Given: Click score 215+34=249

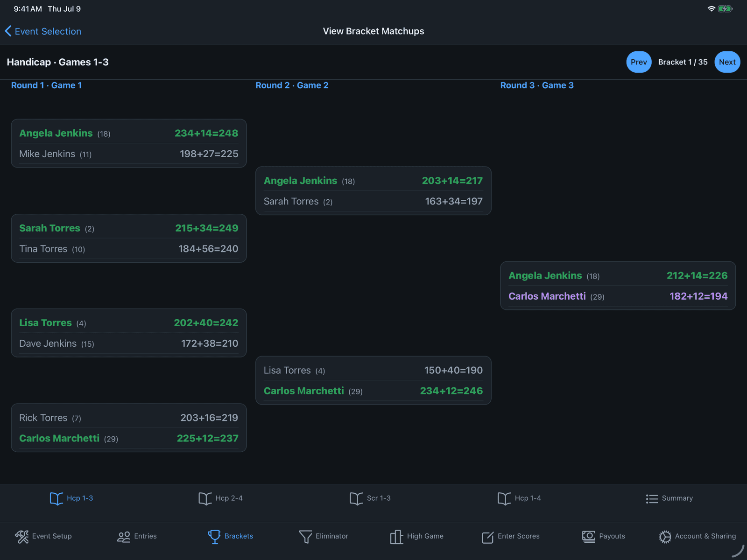Looking at the screenshot, I should (x=206, y=228).
